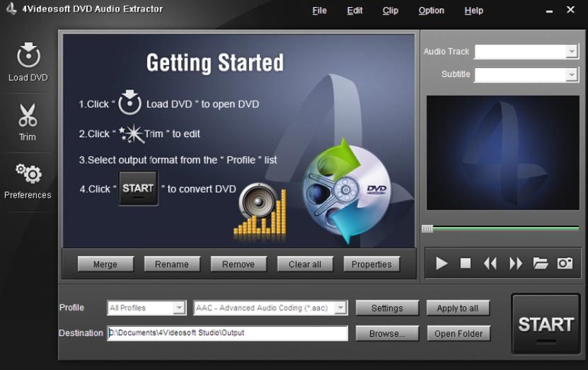Open the File menu
This screenshot has height=370, width=588.
pyautogui.click(x=319, y=11)
